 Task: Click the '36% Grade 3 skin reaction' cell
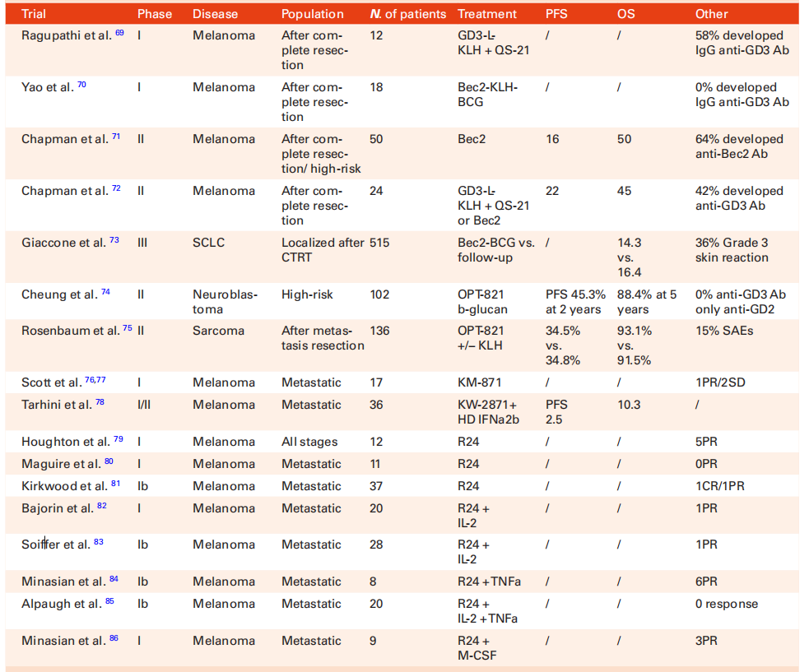coord(732,250)
